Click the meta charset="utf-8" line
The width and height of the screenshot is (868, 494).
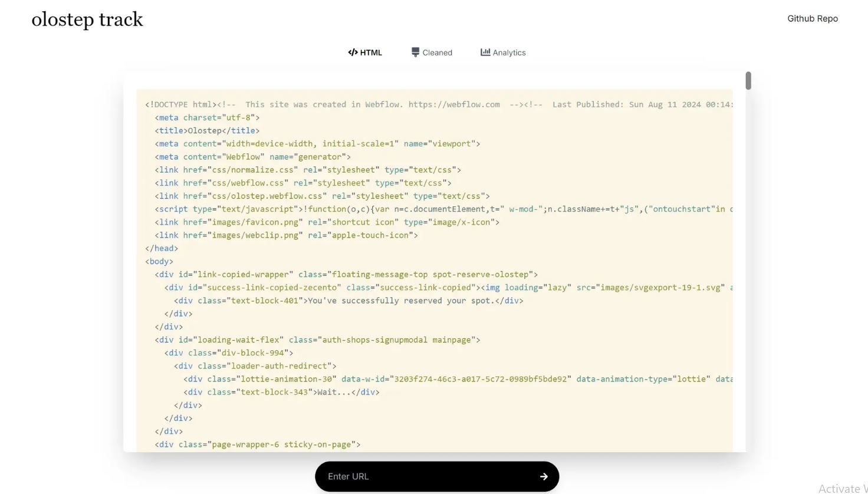207,117
